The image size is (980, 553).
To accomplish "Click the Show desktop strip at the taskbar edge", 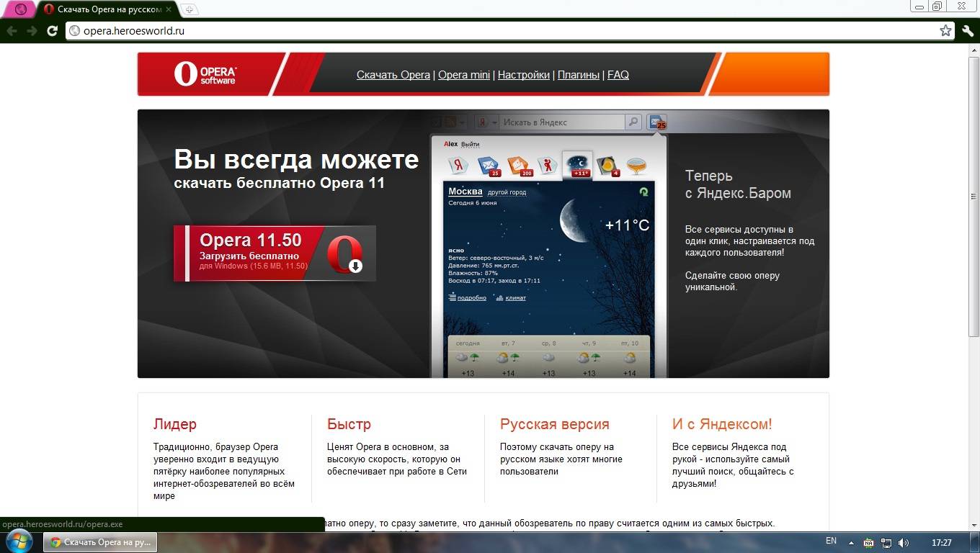I will click(975, 542).
